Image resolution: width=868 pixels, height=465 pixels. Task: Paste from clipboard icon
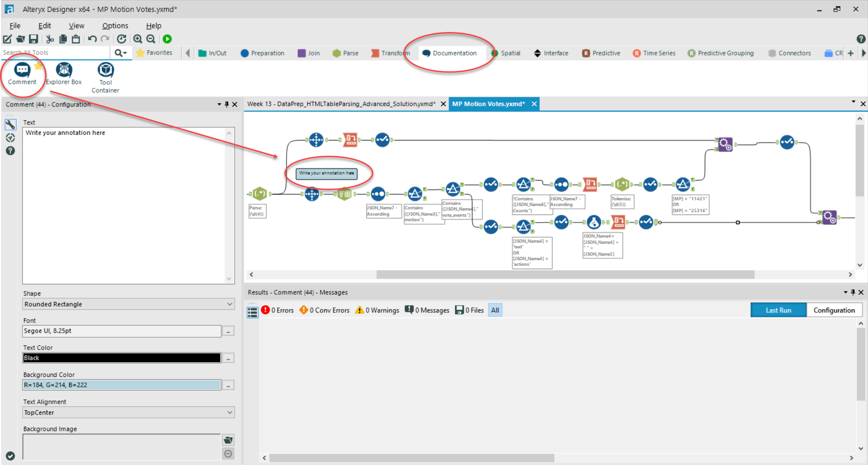point(76,39)
